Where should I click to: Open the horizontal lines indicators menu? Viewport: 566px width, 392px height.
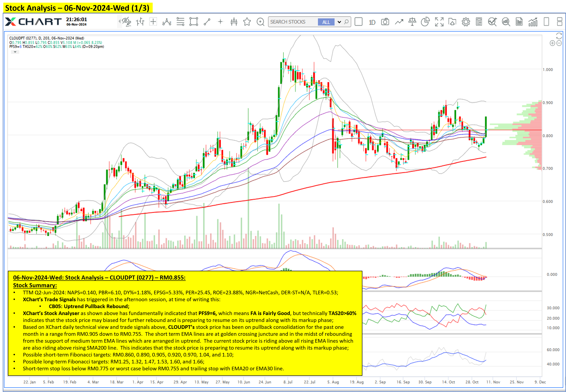tap(180, 22)
